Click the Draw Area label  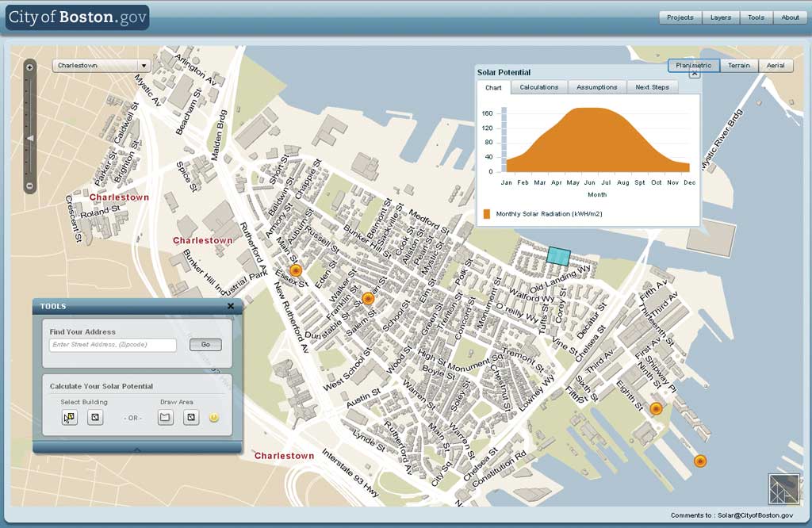click(x=177, y=402)
